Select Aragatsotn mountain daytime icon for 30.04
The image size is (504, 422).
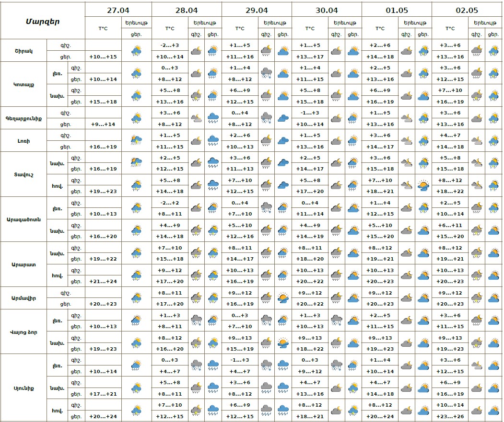(353, 208)
